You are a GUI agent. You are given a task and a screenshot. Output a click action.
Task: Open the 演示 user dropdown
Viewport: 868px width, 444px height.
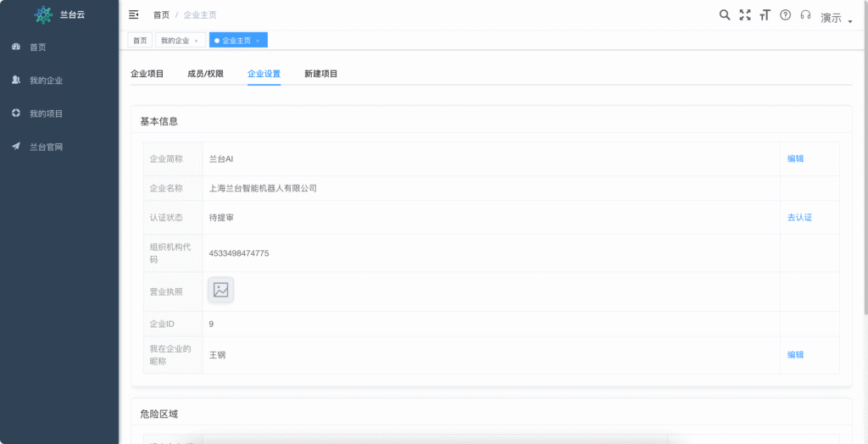pyautogui.click(x=836, y=18)
